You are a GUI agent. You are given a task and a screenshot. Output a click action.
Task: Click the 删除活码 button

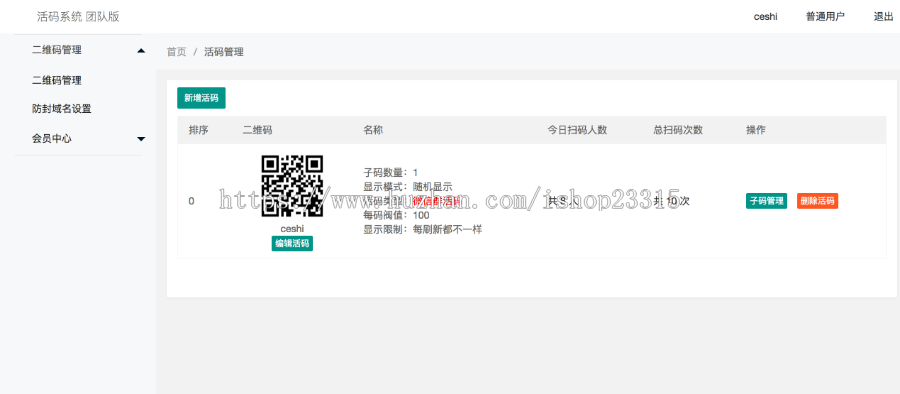click(x=817, y=201)
